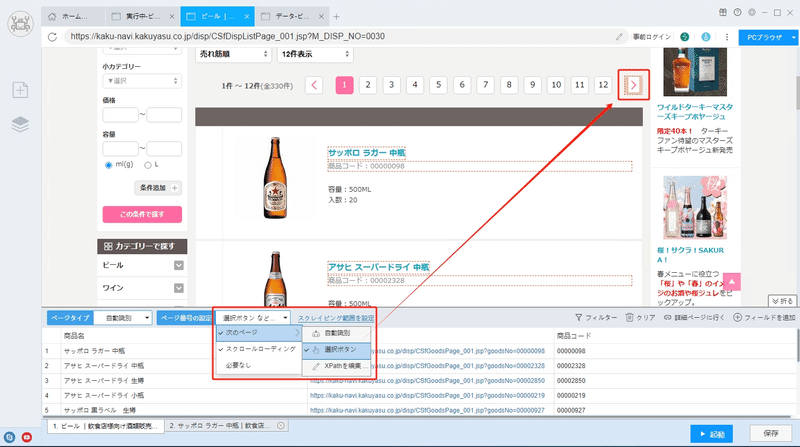800x447 pixels.
Task: Click the minimum price input field
Action: [x=120, y=115]
